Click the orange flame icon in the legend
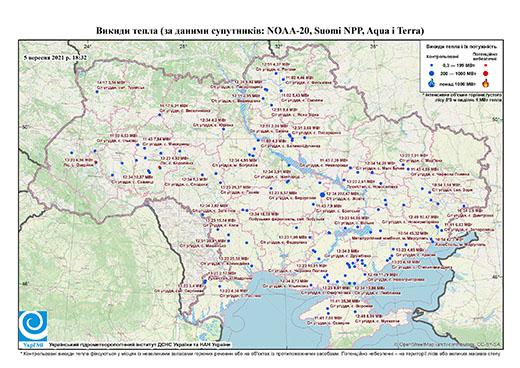The width and height of the screenshot is (520, 368). tap(485, 83)
